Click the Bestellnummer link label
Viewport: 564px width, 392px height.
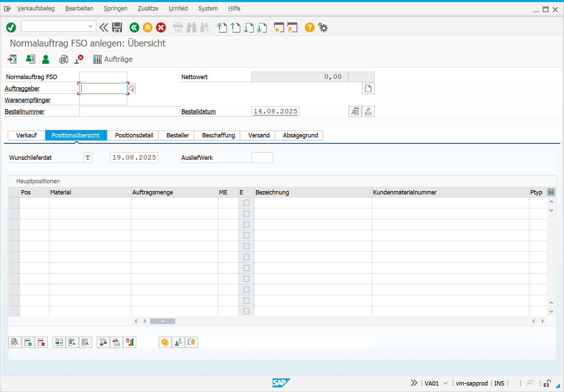[24, 112]
